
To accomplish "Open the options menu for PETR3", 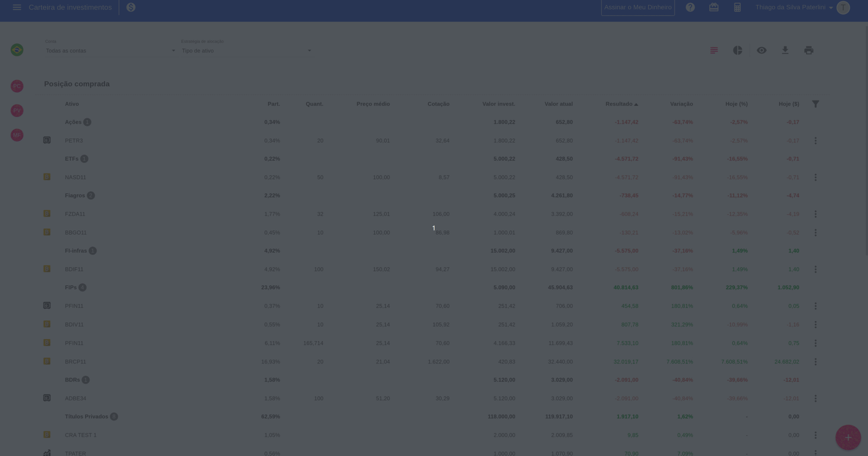I will point(815,141).
